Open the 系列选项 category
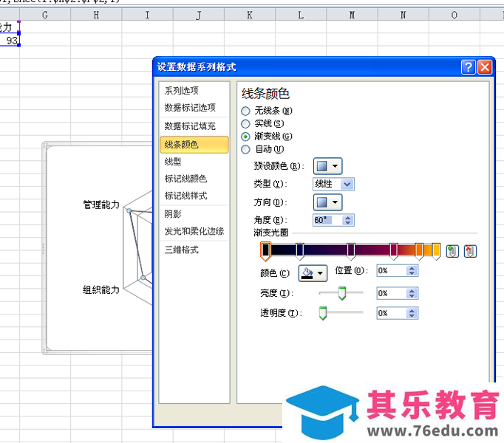This screenshot has width=504, height=443. tap(194, 91)
